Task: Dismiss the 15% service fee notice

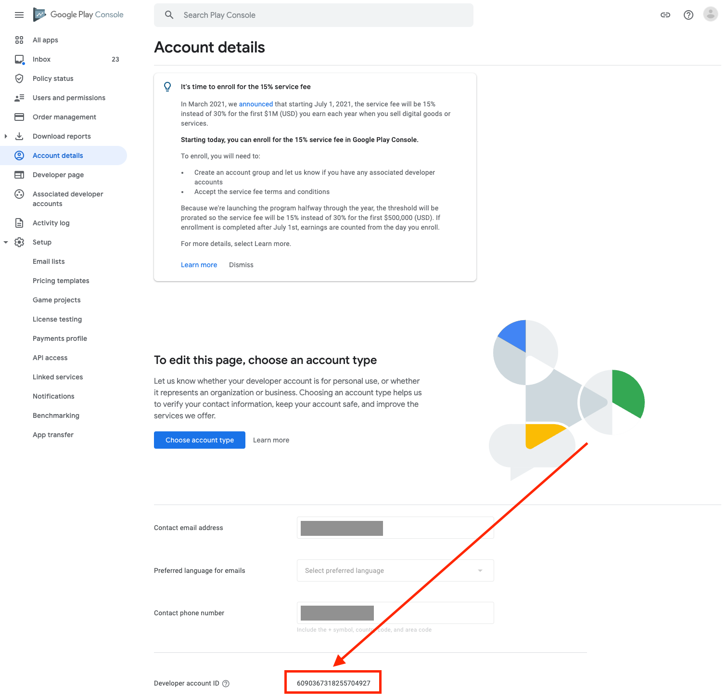Action: pyautogui.click(x=241, y=265)
